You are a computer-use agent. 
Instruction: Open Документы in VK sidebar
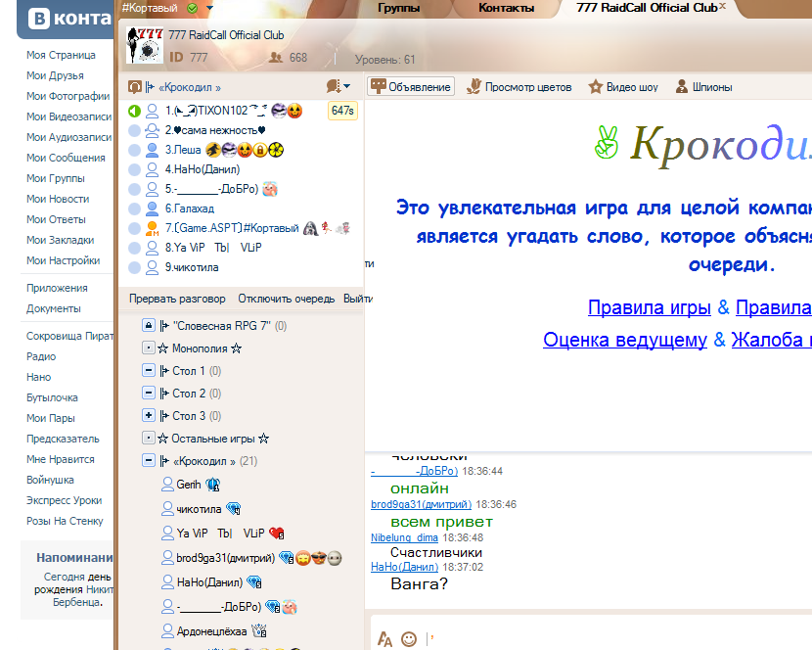[54, 309]
